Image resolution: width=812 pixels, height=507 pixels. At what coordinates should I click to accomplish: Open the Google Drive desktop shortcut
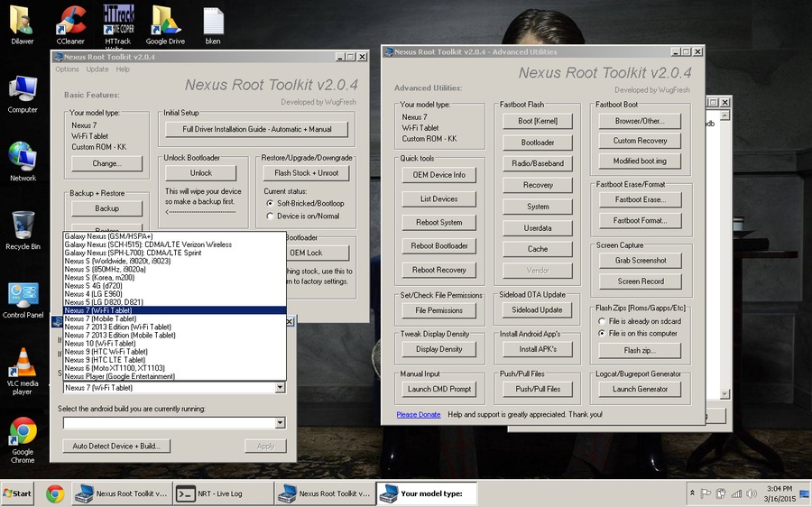[x=165, y=25]
